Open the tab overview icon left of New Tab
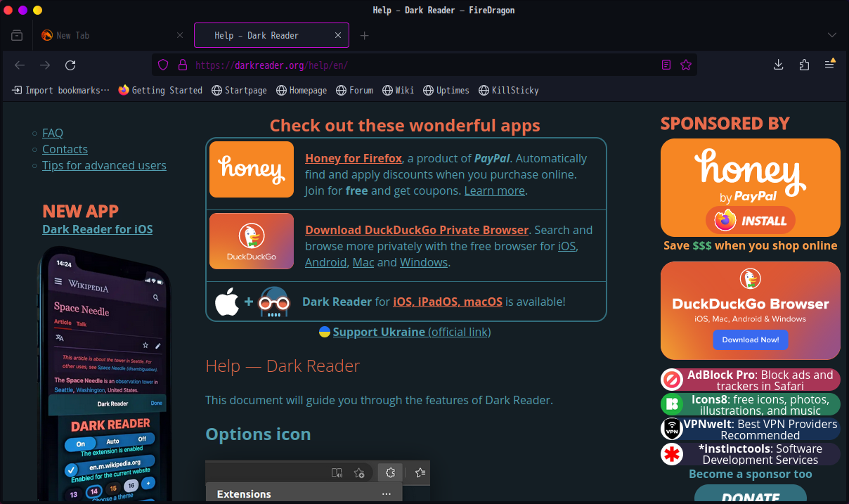This screenshot has height=504, width=849. click(x=17, y=35)
